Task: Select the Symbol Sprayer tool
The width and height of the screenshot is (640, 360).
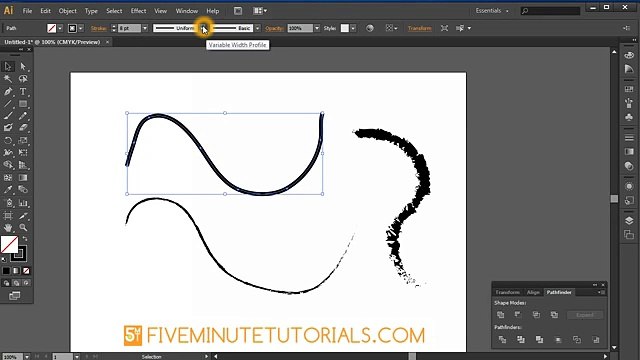Action: [8, 203]
